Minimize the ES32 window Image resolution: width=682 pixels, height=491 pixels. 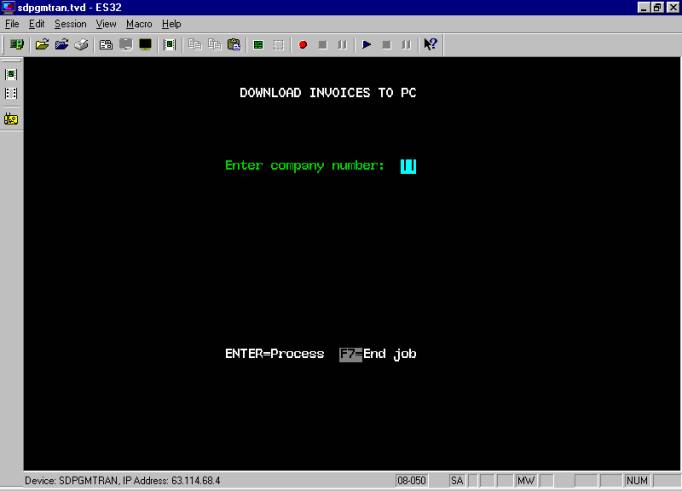644,7
